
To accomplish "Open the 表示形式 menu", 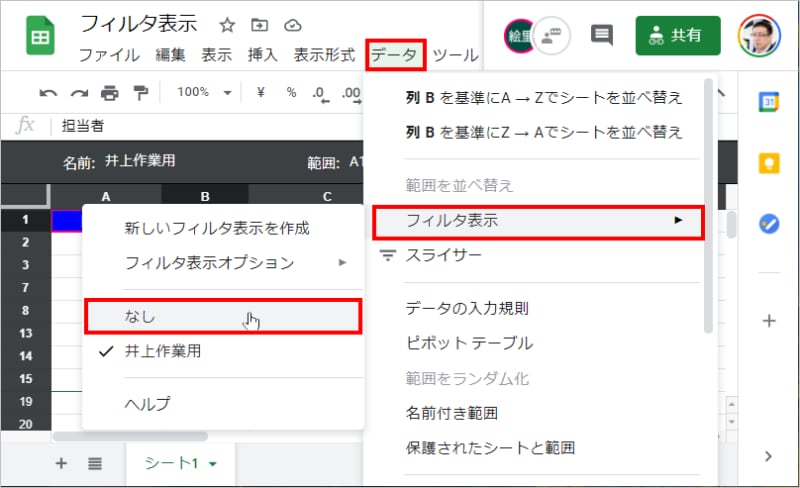I will [x=324, y=54].
